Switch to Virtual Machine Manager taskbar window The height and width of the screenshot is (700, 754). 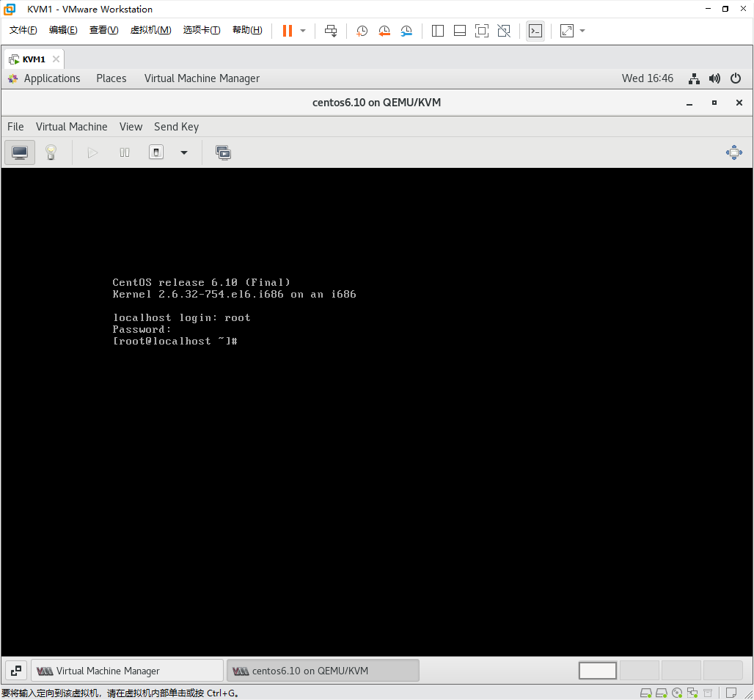click(128, 670)
